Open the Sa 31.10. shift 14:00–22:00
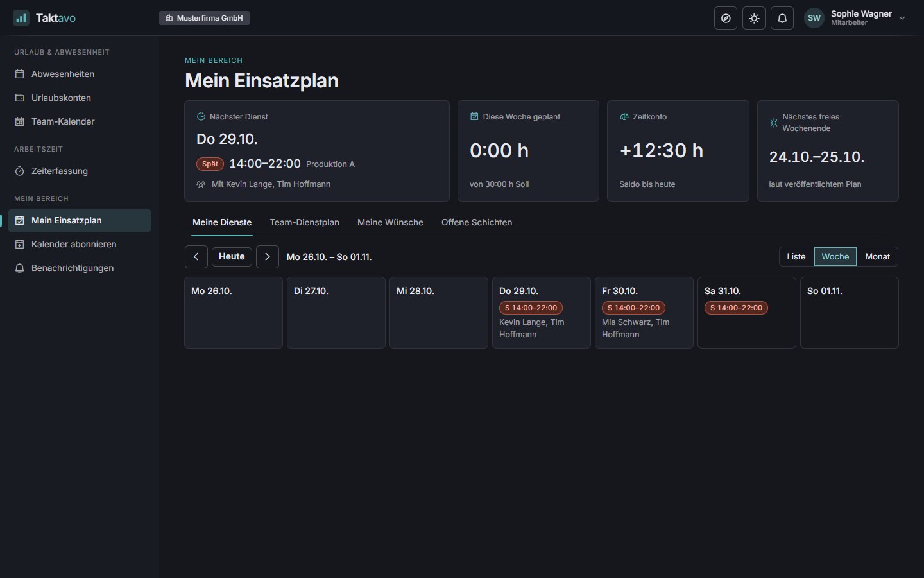This screenshot has height=578, width=924. (737, 308)
